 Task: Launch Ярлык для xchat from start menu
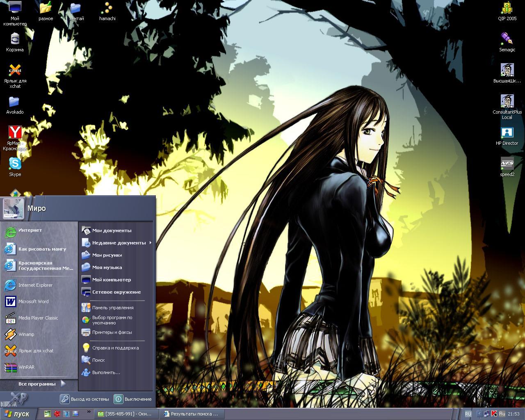39,351
